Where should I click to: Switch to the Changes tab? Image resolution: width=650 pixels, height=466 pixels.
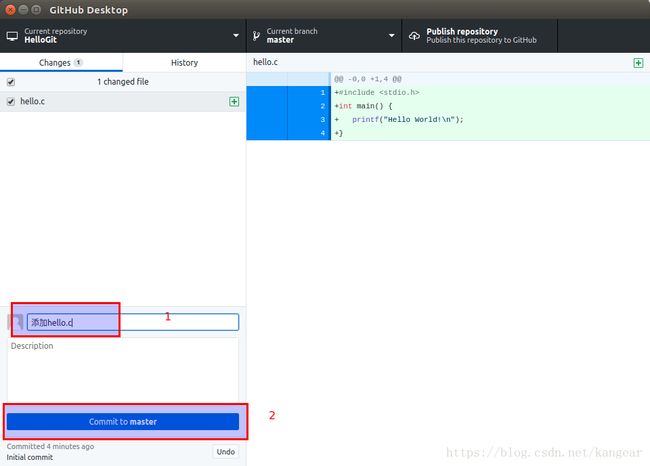[x=61, y=63]
